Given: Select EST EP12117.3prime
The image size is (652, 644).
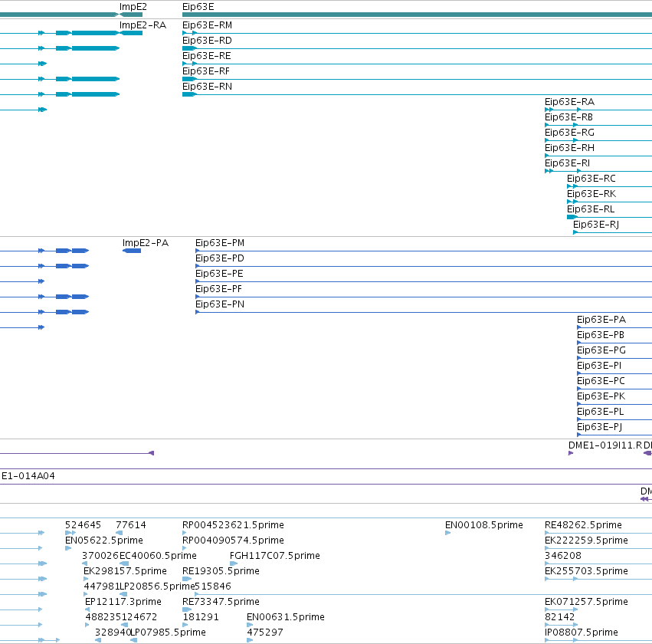Looking at the screenshot, I should [123, 603].
